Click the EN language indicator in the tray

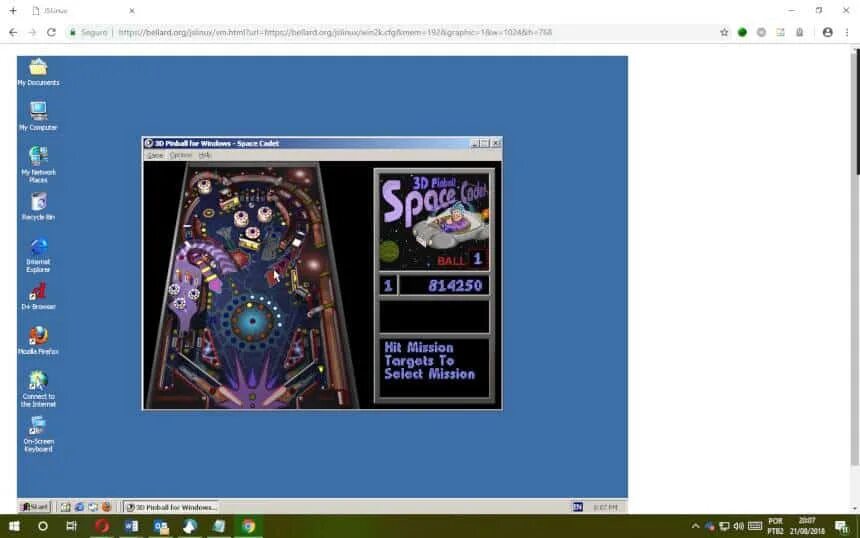(577, 507)
